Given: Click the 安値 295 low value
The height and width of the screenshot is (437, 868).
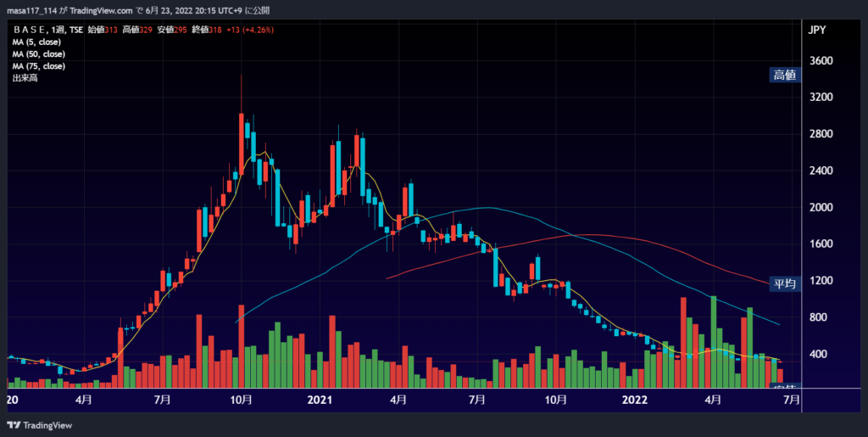Looking at the screenshot, I should click(x=172, y=31).
